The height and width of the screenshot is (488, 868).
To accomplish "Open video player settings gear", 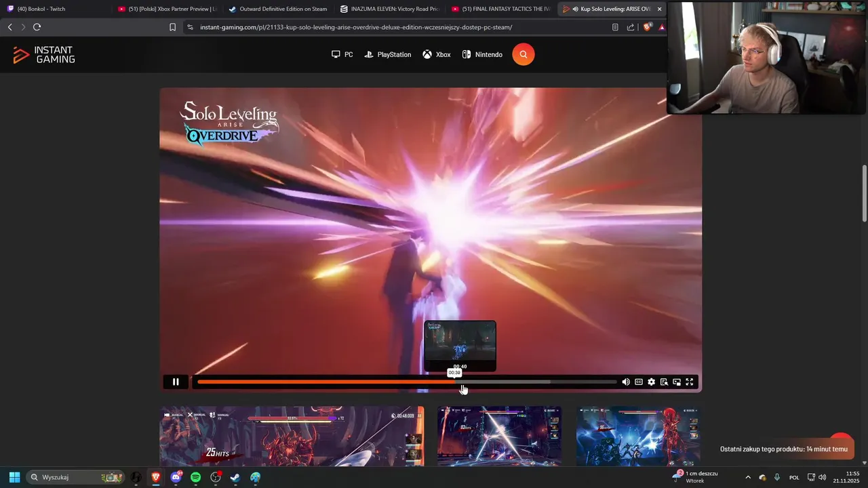I will (651, 382).
